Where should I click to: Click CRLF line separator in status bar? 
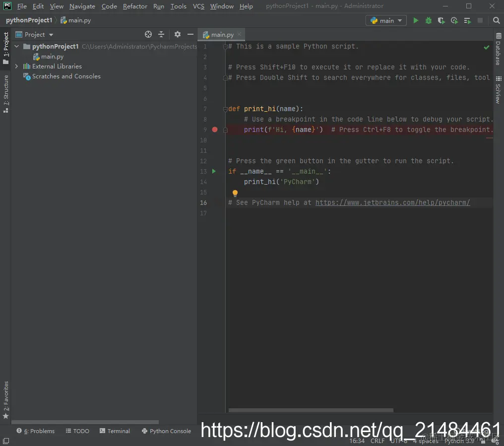coord(378,441)
